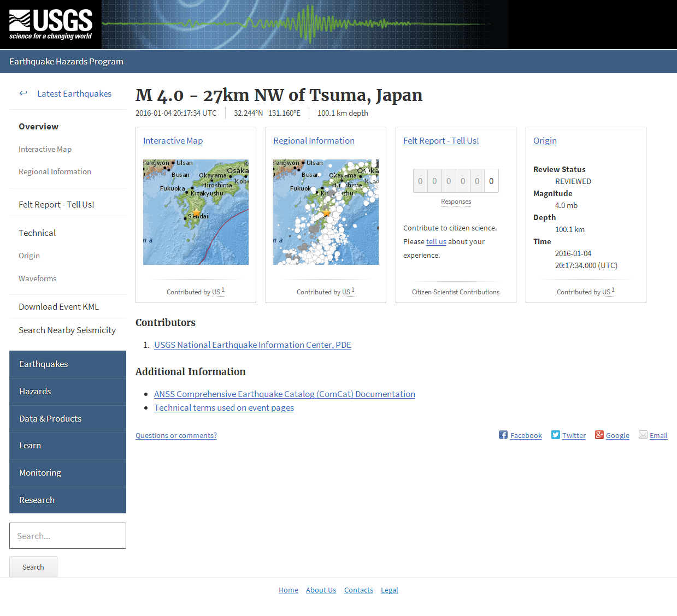This screenshot has width=677, height=616.
Task: Select Technical in sidebar
Action: point(37,233)
